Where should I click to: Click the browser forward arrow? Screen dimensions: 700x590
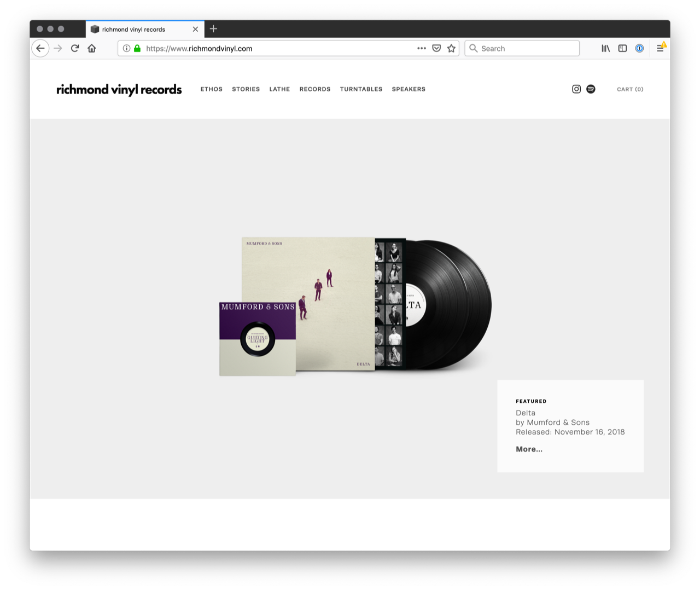click(58, 48)
